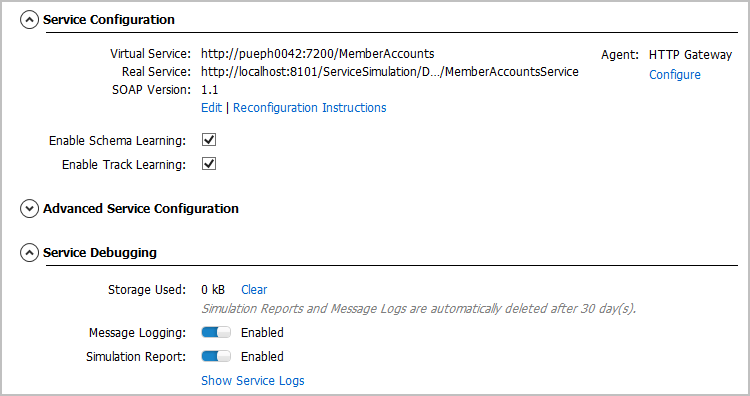Image resolution: width=750 pixels, height=396 pixels.
Task: Open Show Service Logs link
Action: pyautogui.click(x=253, y=381)
